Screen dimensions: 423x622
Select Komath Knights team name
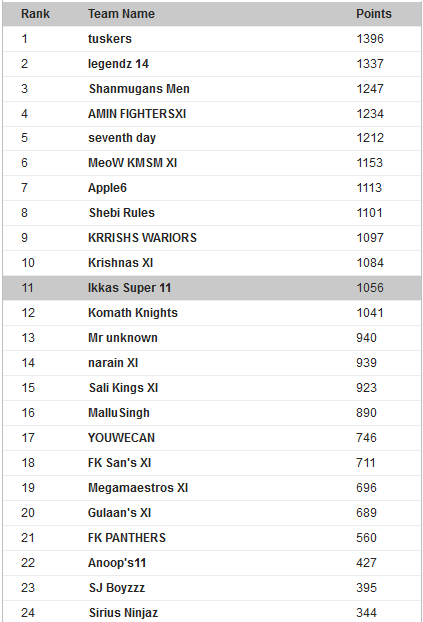click(133, 313)
